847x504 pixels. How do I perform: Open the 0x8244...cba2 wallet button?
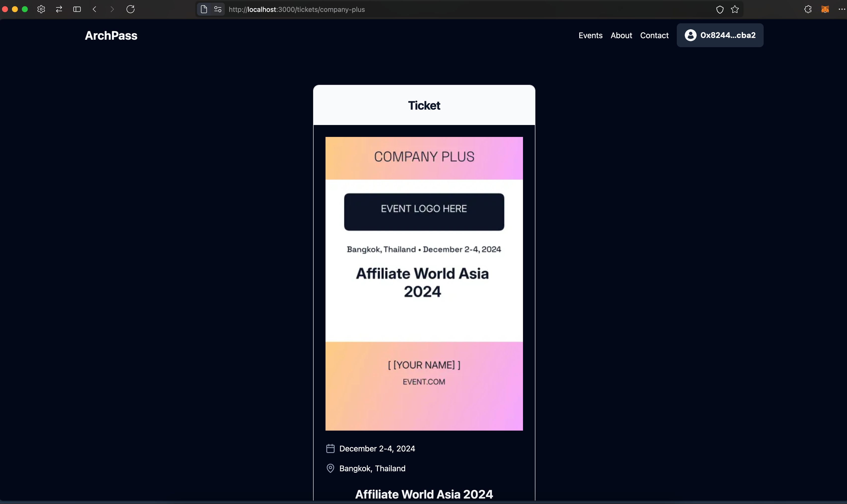coord(720,35)
